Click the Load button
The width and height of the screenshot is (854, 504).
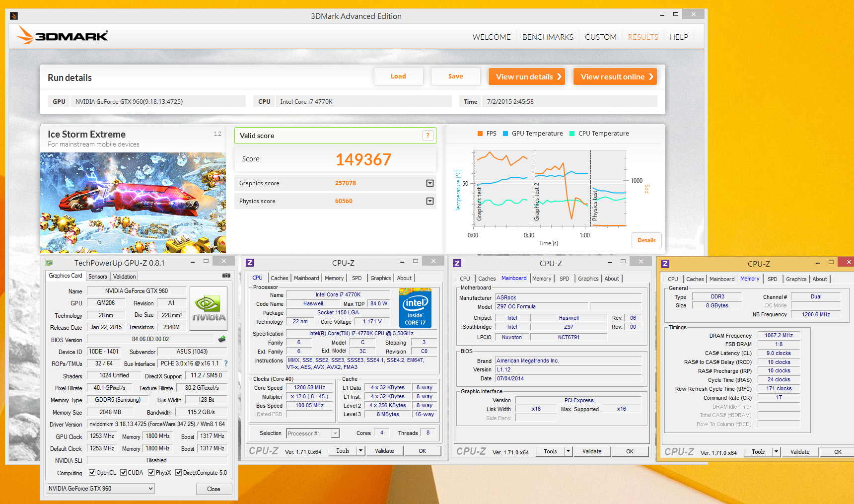pos(398,76)
